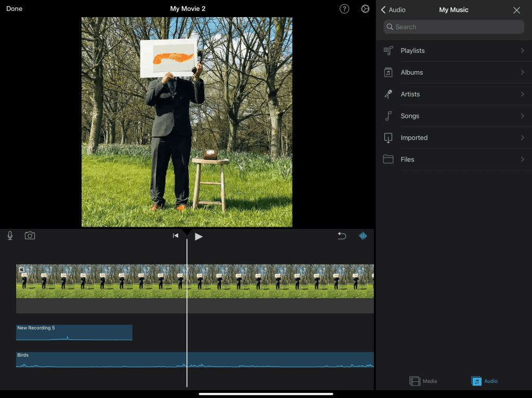Expand the Artists category
The width and height of the screenshot is (532, 398).
coord(454,94)
